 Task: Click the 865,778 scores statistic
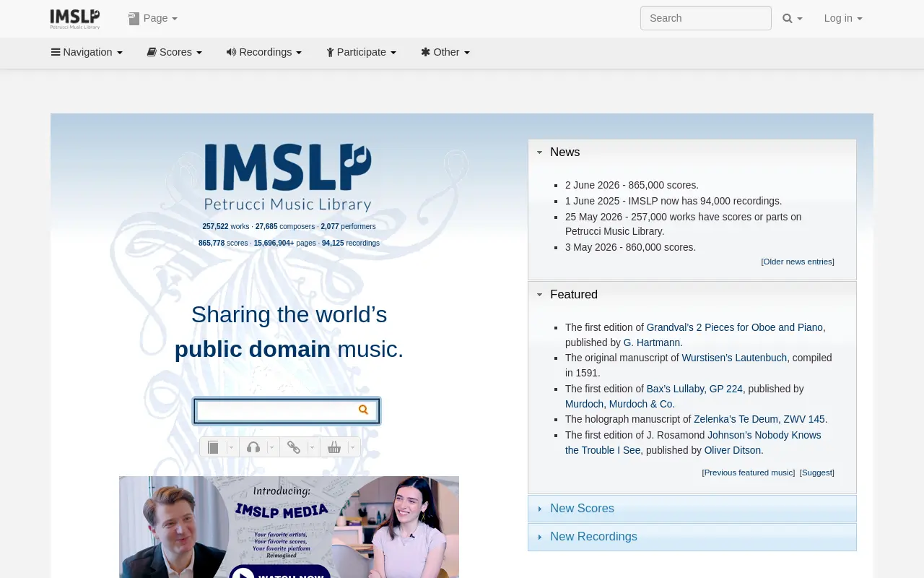pyautogui.click(x=223, y=243)
